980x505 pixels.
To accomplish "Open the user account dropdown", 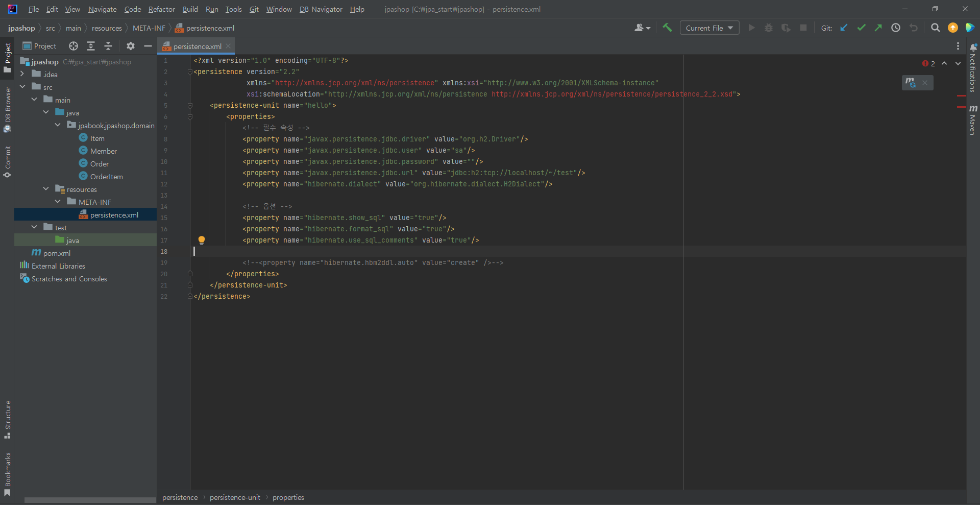I will [x=642, y=28].
